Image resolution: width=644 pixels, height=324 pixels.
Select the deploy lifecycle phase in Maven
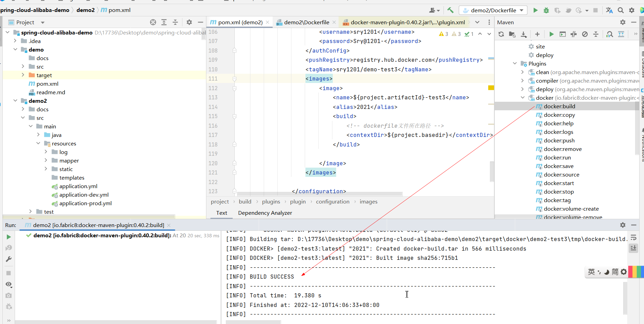pos(544,55)
